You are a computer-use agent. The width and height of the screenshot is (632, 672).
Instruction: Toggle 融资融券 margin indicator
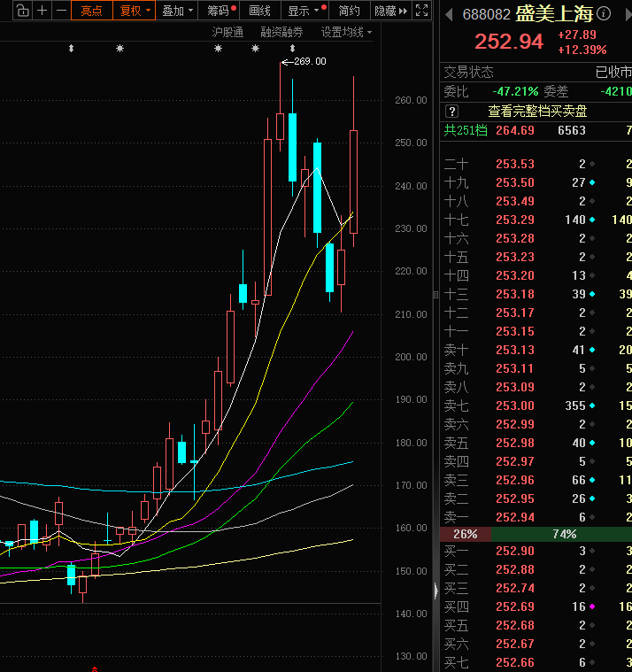(282, 32)
